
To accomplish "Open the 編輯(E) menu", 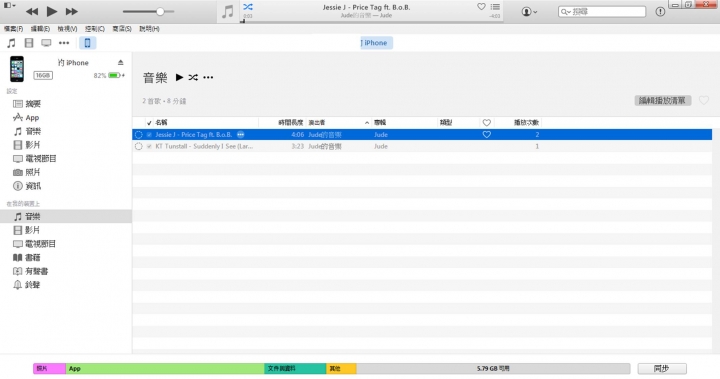I will 40,28.
